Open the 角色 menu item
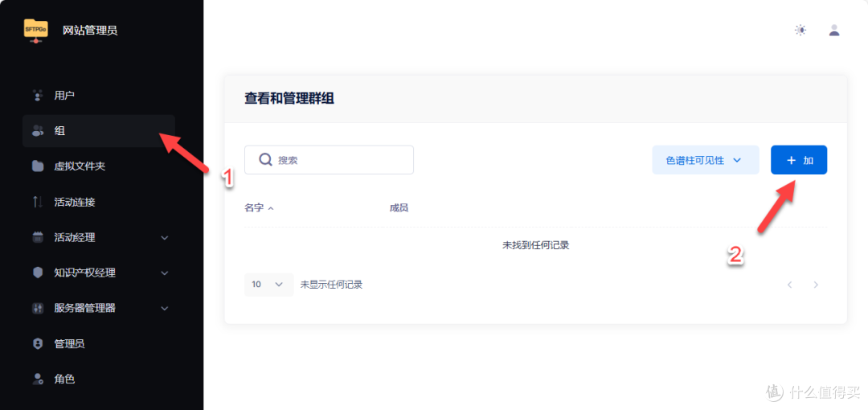868x410 pixels. pos(99,379)
